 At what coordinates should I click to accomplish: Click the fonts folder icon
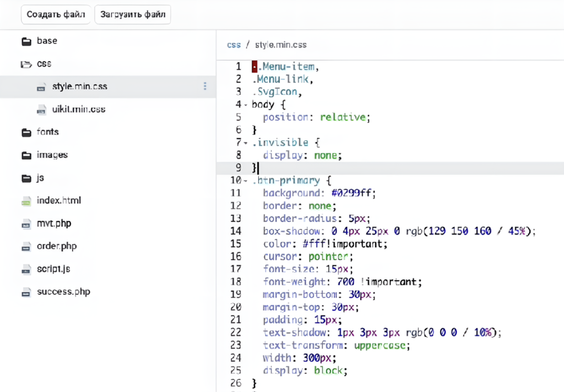click(26, 133)
